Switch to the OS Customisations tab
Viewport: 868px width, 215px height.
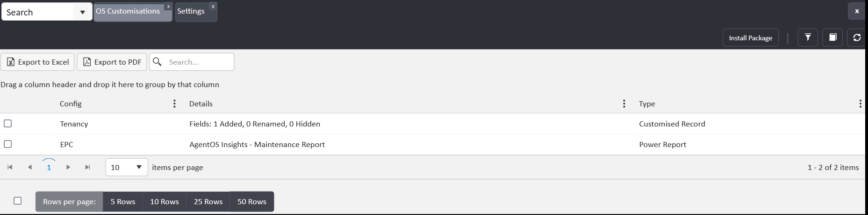point(128,11)
